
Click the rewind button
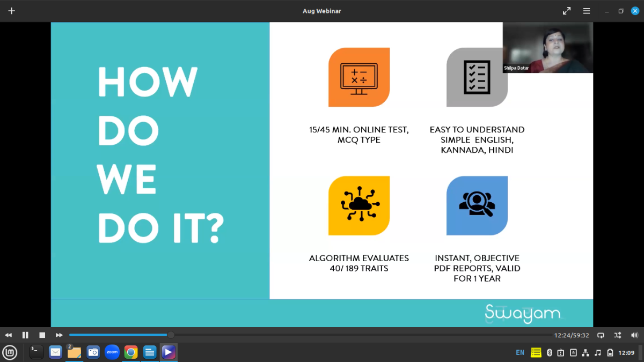click(9, 335)
